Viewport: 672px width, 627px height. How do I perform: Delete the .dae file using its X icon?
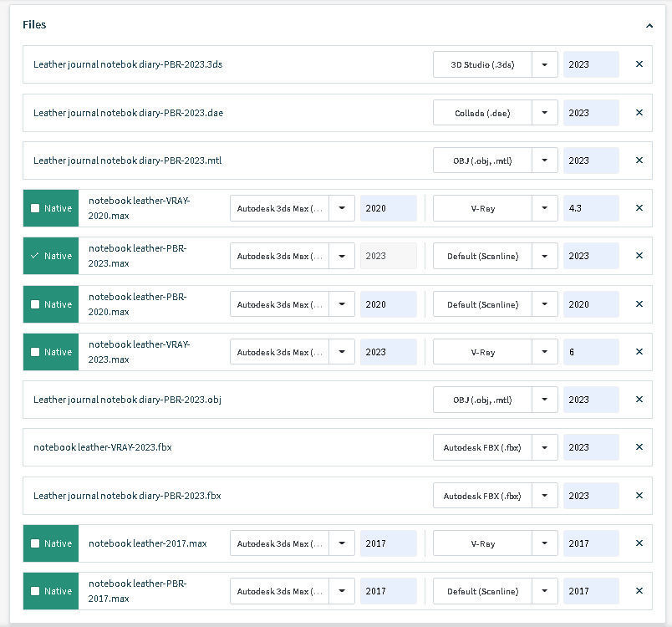pyautogui.click(x=639, y=113)
